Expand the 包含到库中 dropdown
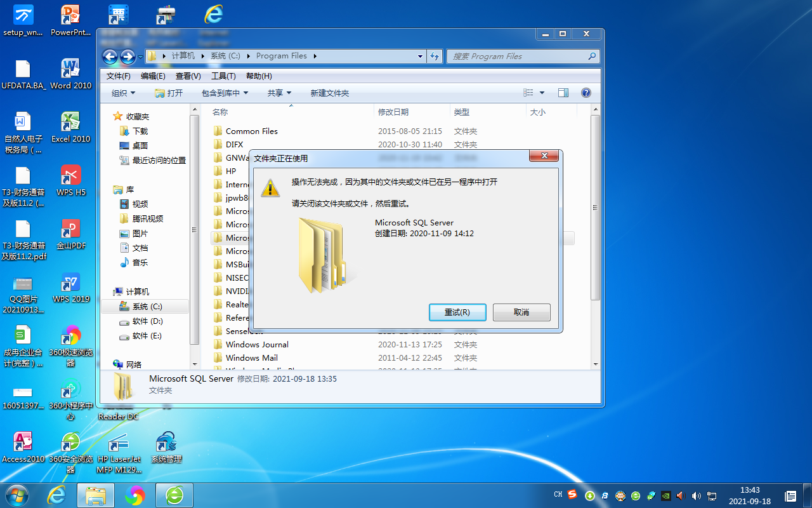This screenshot has width=812, height=508. click(x=225, y=93)
